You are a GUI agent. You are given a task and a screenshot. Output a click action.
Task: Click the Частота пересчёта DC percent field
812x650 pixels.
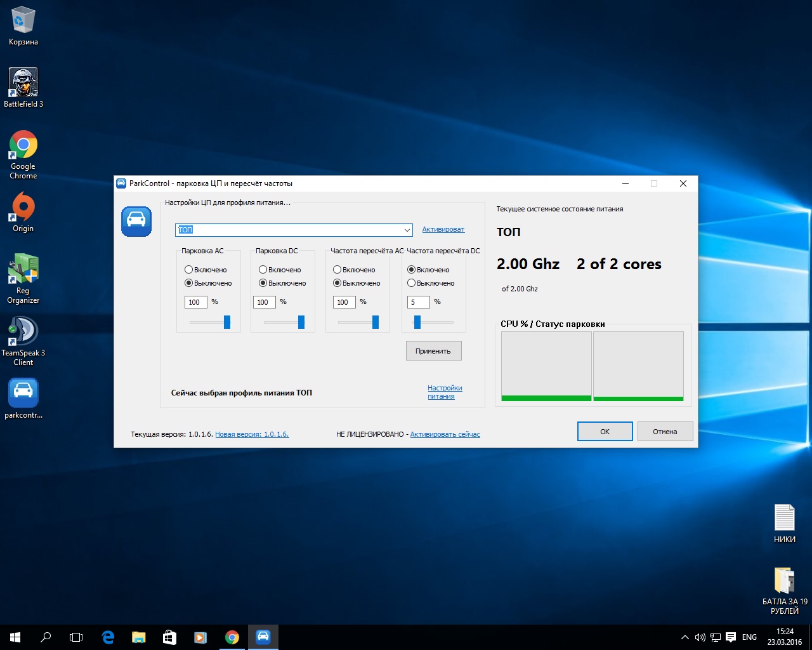pos(418,302)
